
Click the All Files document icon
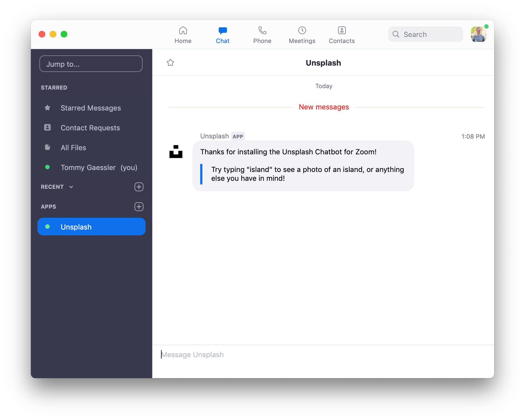pos(47,147)
